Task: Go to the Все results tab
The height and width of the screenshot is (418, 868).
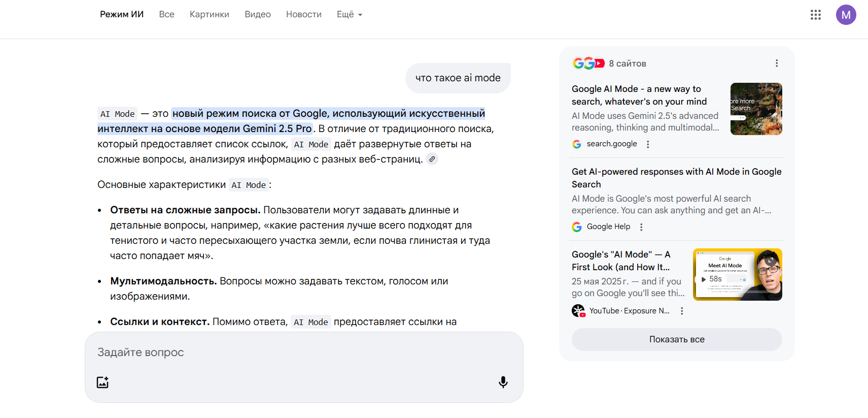Action: 166,15
